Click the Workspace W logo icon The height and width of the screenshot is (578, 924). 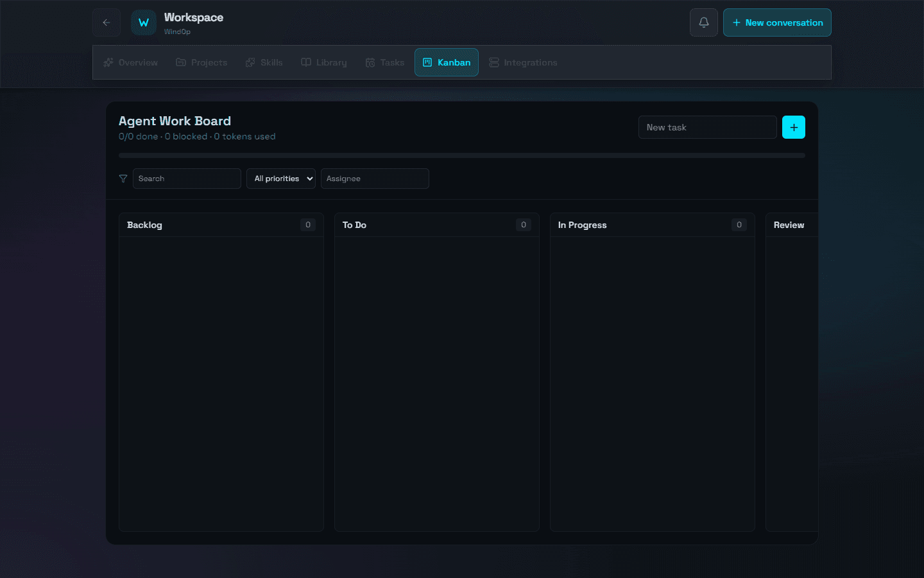pos(144,22)
